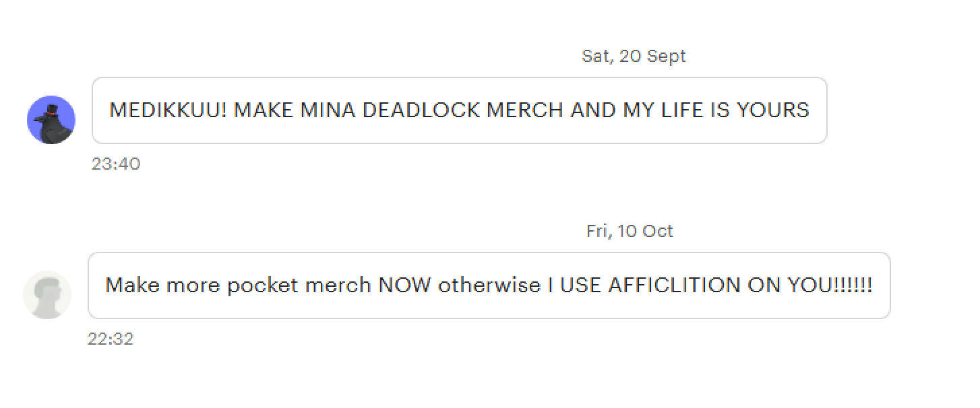Click the 22:32 message timestamp
The width and height of the screenshot is (980, 408).
coord(111,339)
